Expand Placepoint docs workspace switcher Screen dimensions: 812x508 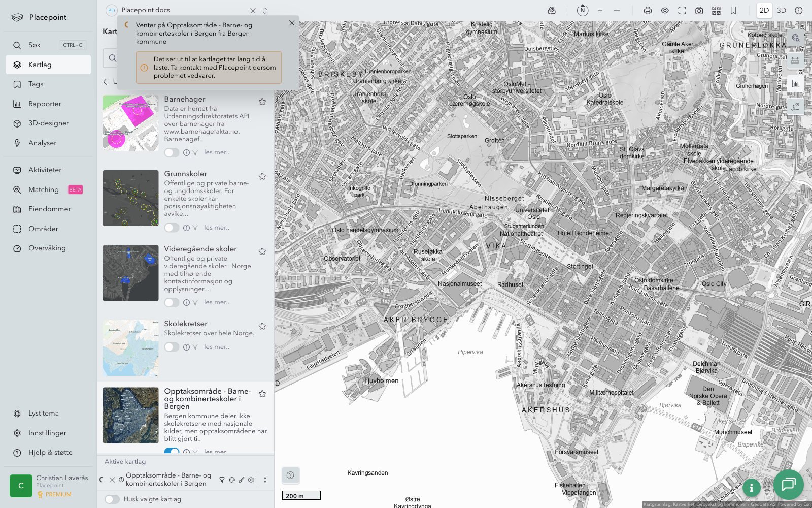tap(265, 10)
